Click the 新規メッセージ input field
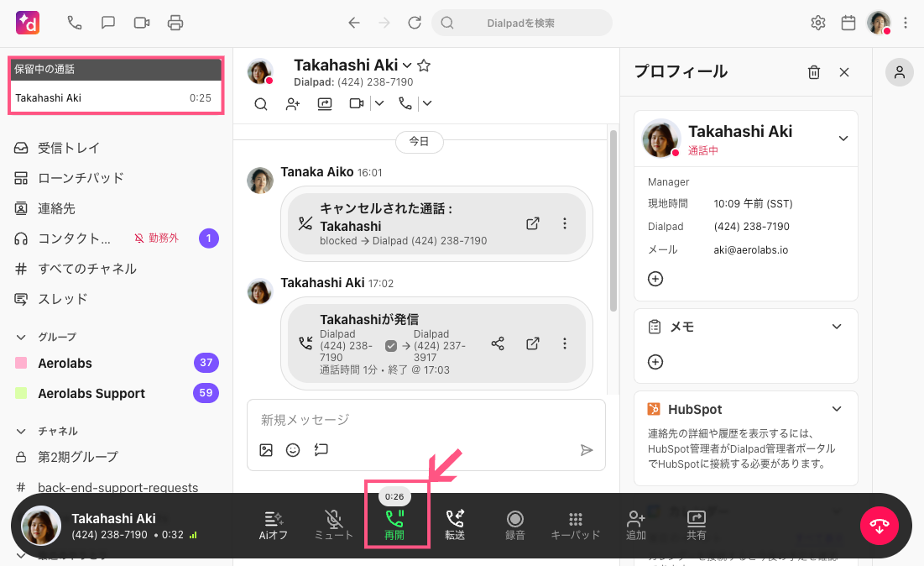The image size is (924, 566). pos(426,420)
